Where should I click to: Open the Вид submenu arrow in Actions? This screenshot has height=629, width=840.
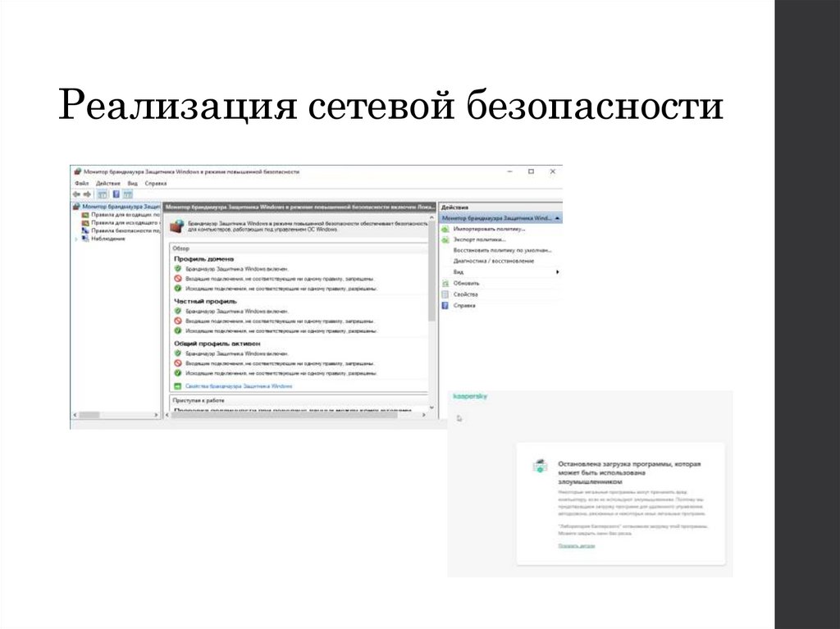557,271
